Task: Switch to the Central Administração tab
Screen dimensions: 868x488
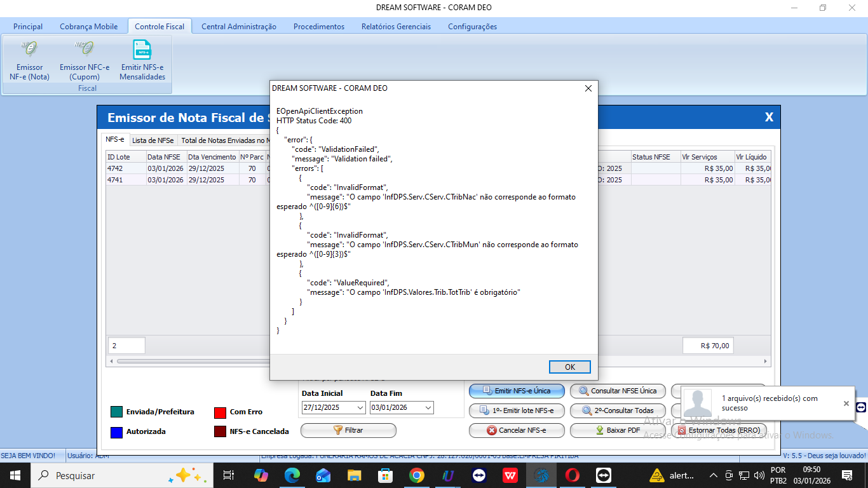Action: pyautogui.click(x=238, y=27)
